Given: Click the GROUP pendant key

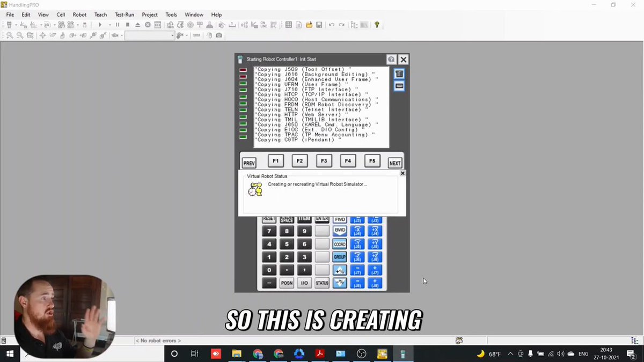Looking at the screenshot, I should coord(340,257).
